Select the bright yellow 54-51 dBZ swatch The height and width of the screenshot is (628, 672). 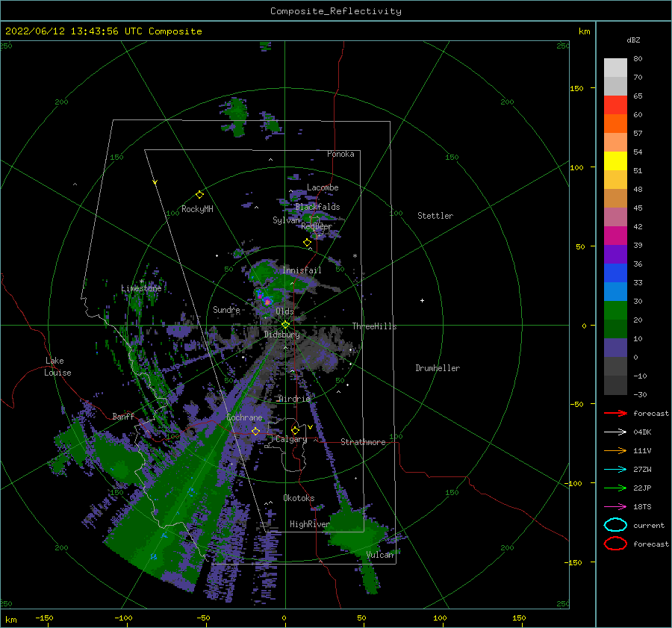615,161
